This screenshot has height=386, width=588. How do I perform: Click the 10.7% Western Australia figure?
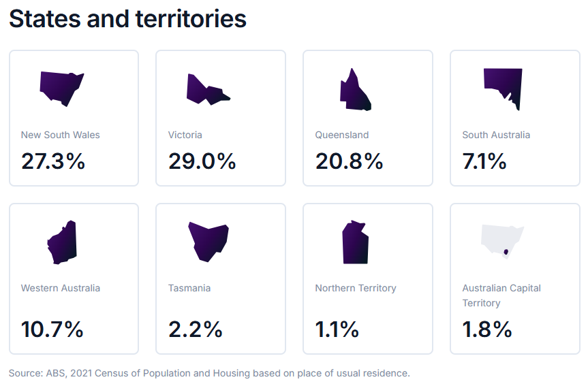52,329
